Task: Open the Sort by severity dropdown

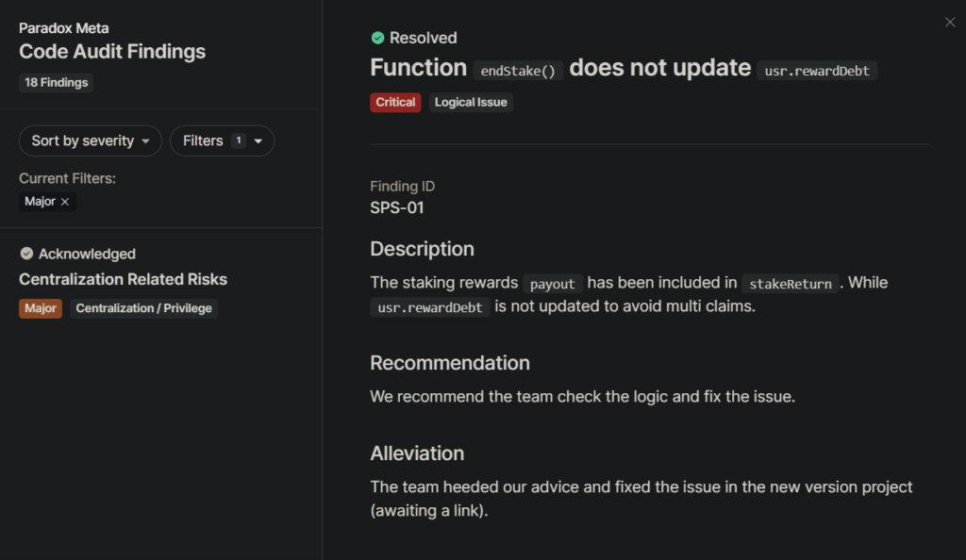Action: tap(91, 140)
